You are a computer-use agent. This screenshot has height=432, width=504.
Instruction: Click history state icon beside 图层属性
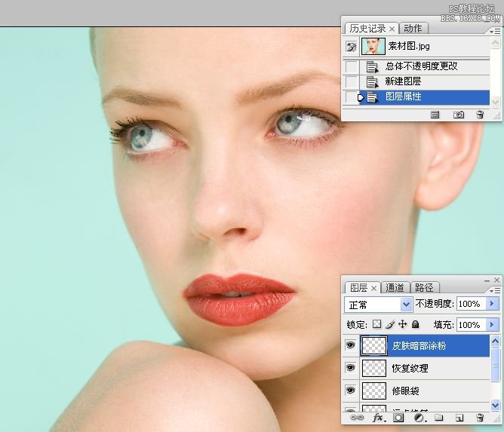[x=372, y=97]
